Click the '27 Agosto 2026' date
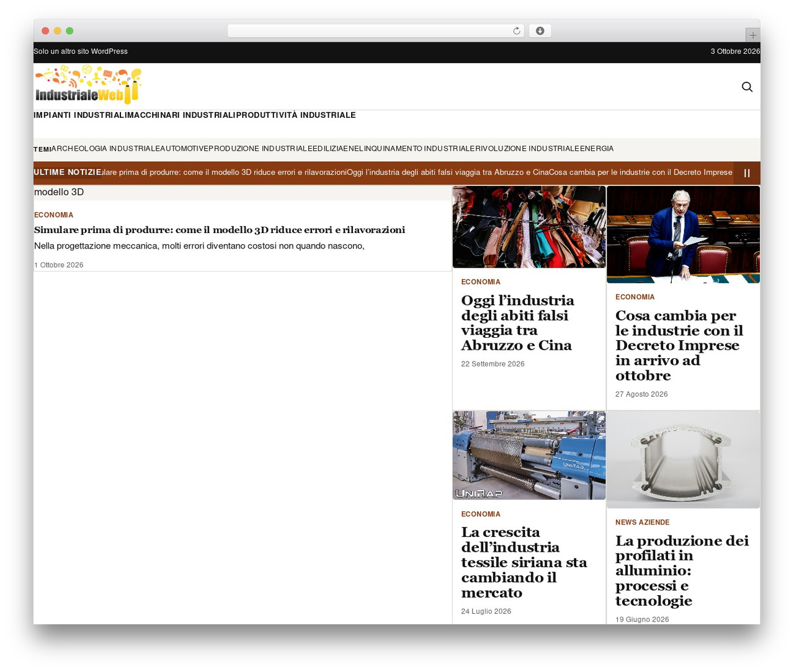The width and height of the screenshot is (794, 672). [x=641, y=394]
